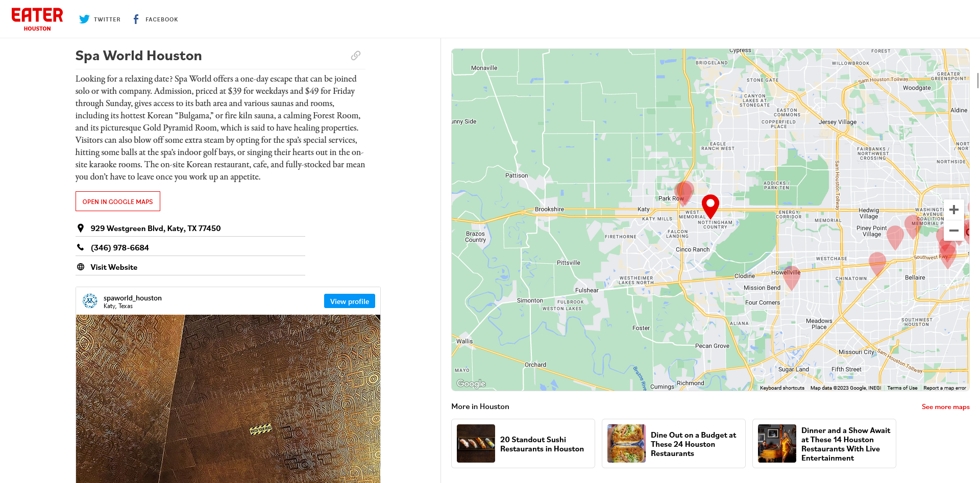Click the Google logo on map
This screenshot has height=483, width=980.
[x=471, y=384]
